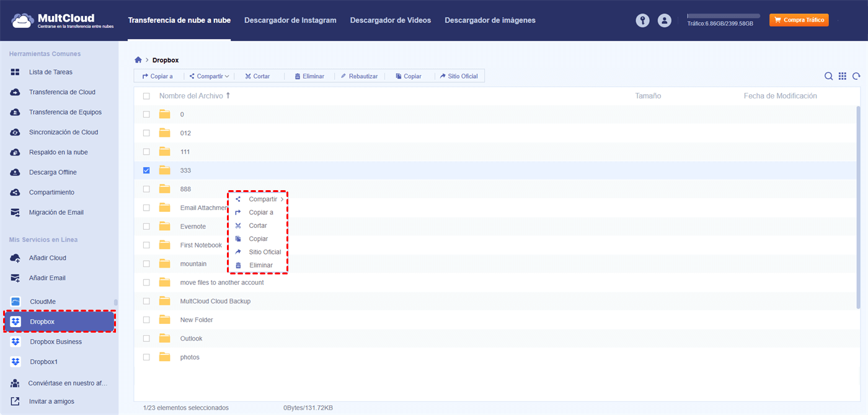
Task: Click the Copiar toolbar button
Action: [409, 76]
